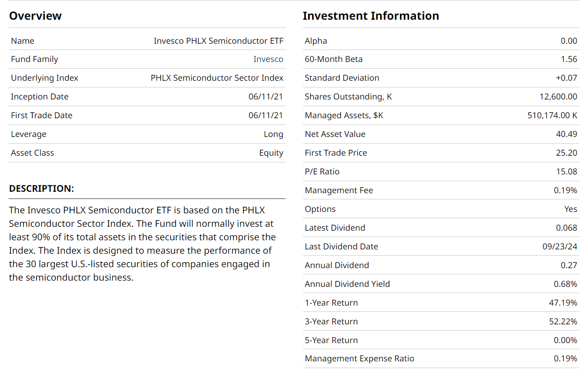The image size is (588, 370).
Task: Click the 60-Month Beta value 1.56
Action: (569, 59)
